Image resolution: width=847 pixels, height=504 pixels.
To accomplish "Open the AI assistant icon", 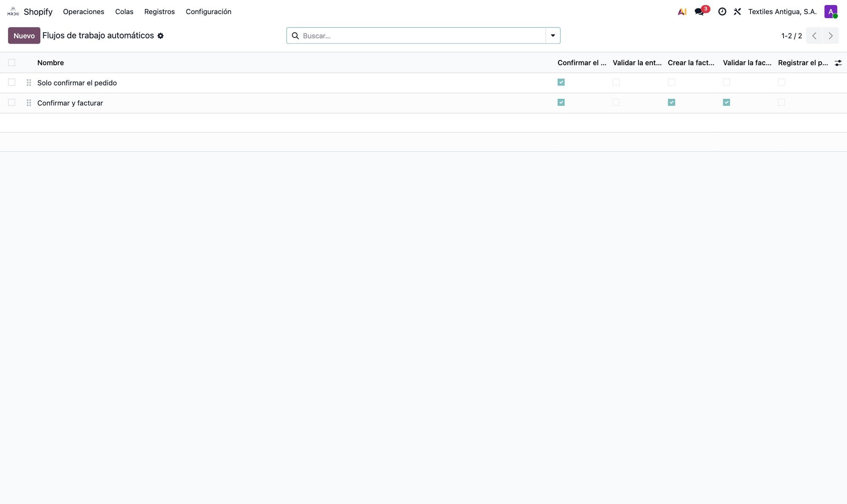I will 682,12.
